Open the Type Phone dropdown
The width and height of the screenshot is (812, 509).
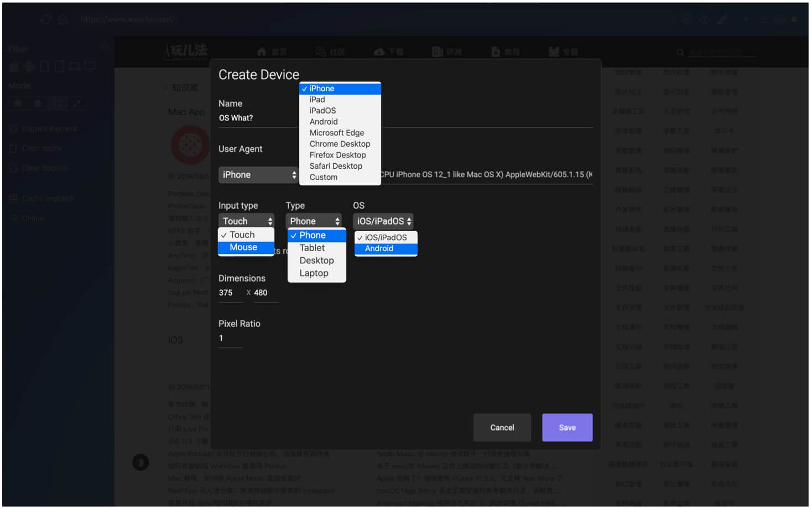pos(314,221)
